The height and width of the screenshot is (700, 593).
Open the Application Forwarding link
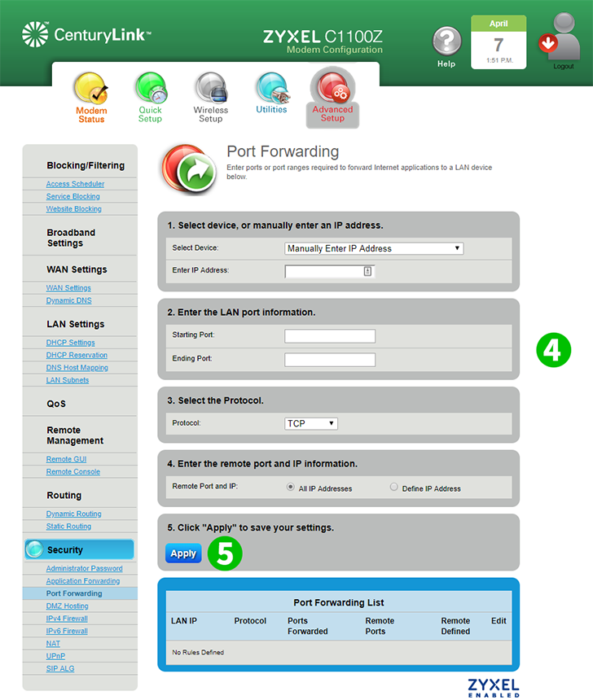point(82,581)
